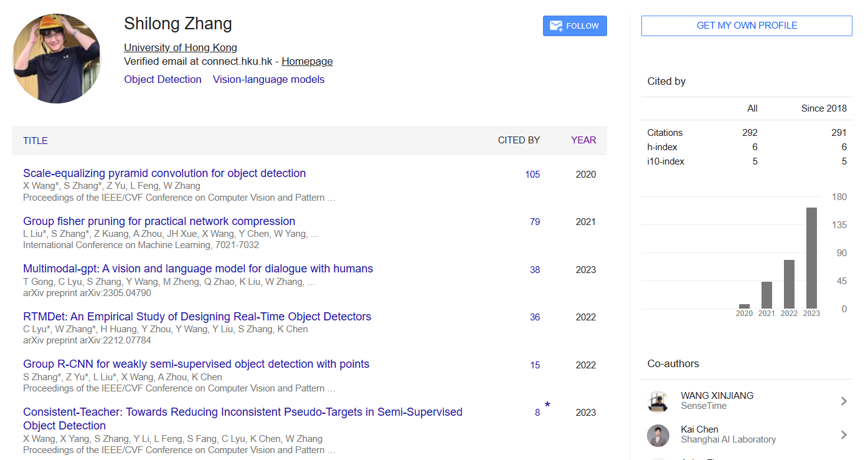Click asterisk beside Consistent-Teacher citation count
Viewport: 868px width, 460px height.
pyautogui.click(x=547, y=406)
